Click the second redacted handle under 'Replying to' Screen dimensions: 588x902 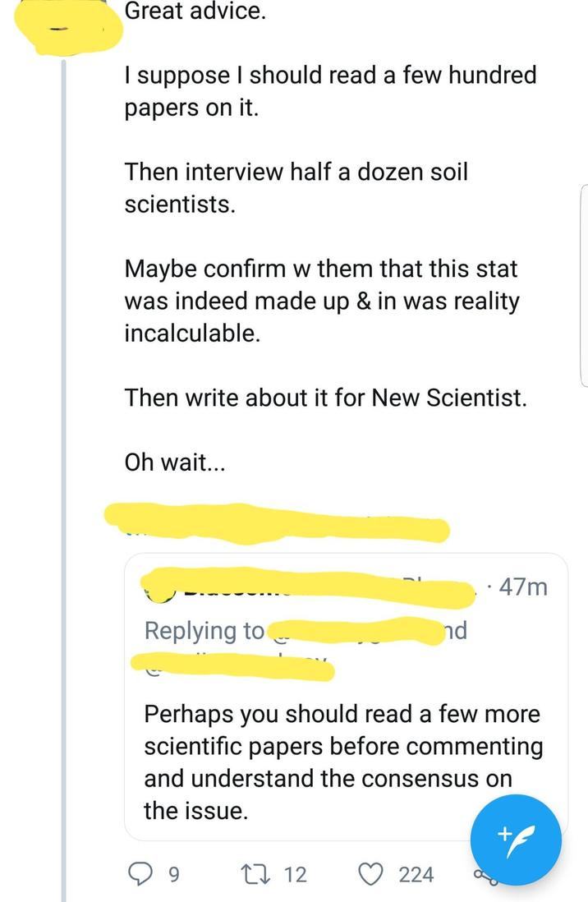[234, 667]
